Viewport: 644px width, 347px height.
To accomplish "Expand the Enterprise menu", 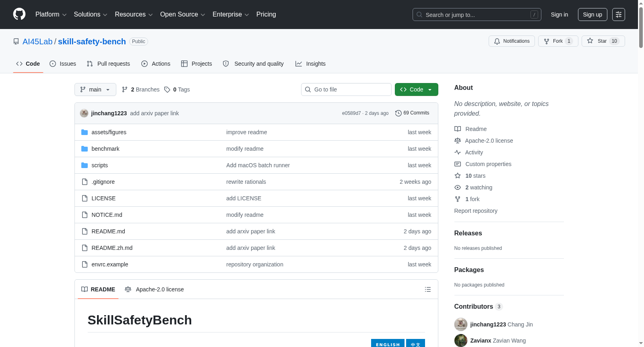I will (x=231, y=15).
